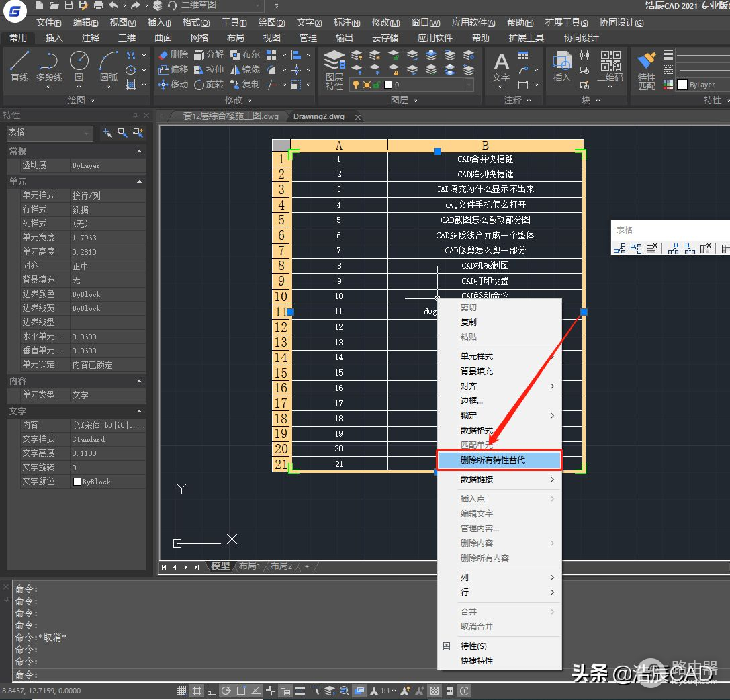
Task: Switch to the 布局1 layout tab
Action: coord(250,566)
